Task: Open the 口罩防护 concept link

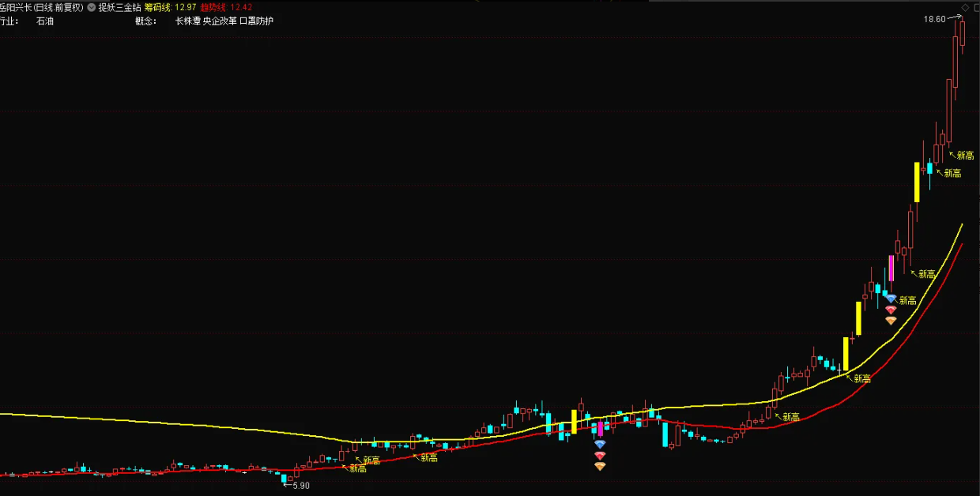Action: tap(256, 21)
